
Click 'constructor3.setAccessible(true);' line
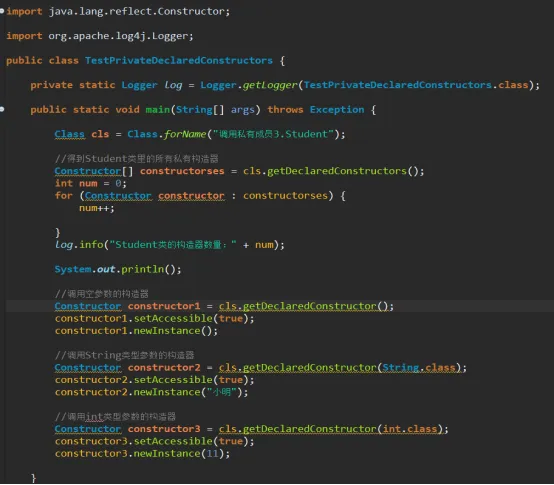point(154,441)
